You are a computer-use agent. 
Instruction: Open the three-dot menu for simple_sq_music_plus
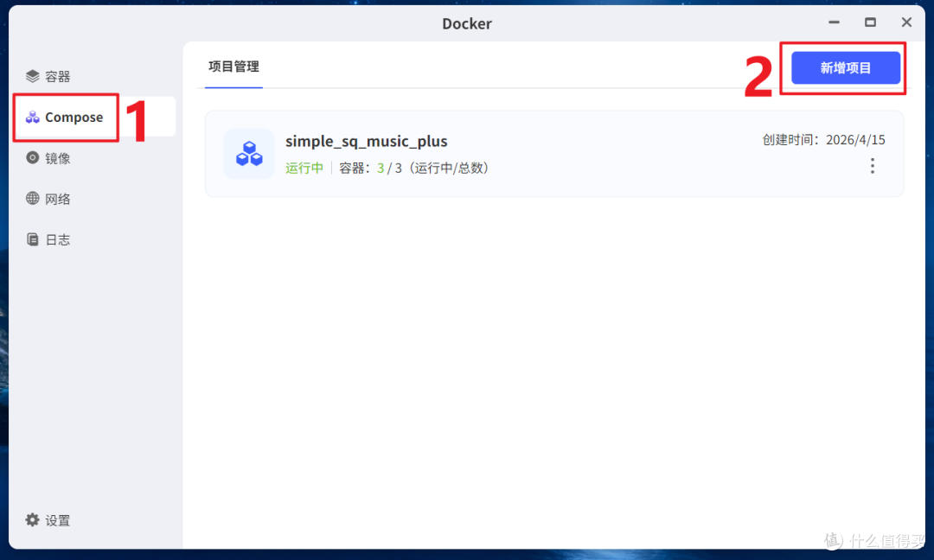[873, 165]
